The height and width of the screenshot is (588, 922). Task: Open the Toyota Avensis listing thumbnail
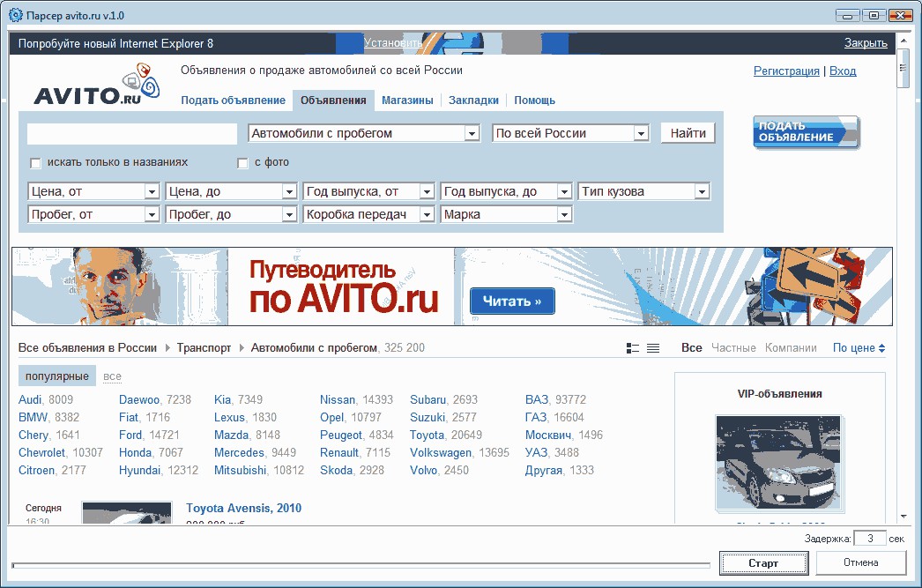coord(127,513)
